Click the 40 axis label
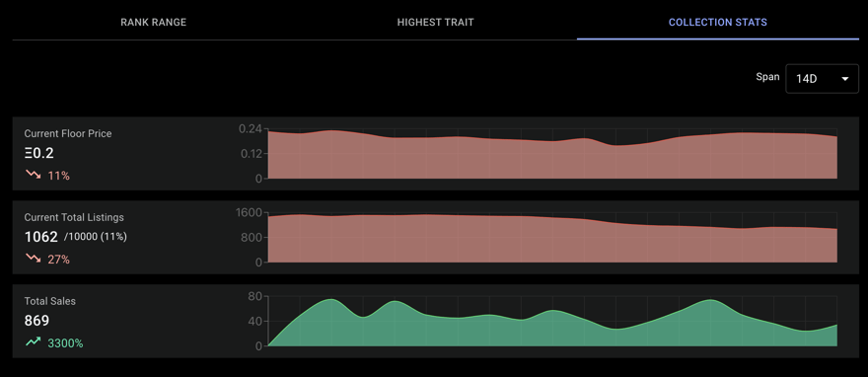Viewport: 868px width, 377px height. click(x=254, y=322)
